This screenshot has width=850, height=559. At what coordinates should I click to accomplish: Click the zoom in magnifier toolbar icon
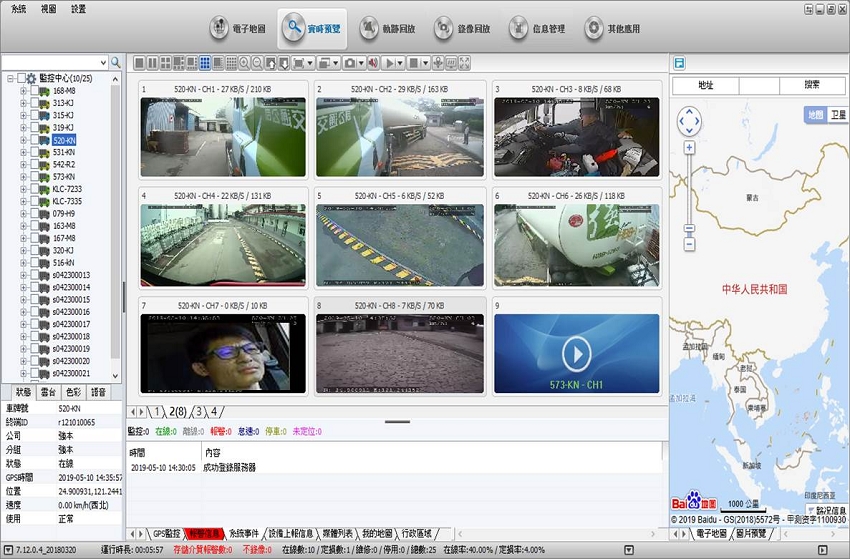(x=245, y=63)
